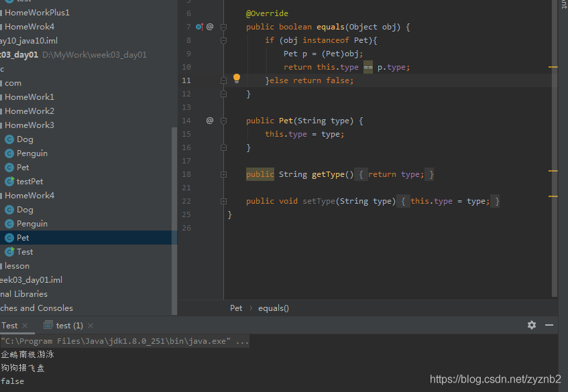Click the java.exe command line in console

coord(125,341)
